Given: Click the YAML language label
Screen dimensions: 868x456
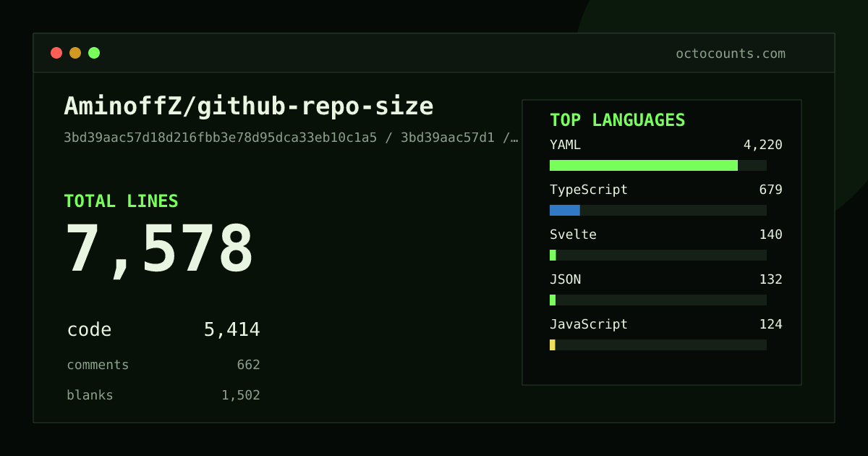Looking at the screenshot, I should [565, 145].
